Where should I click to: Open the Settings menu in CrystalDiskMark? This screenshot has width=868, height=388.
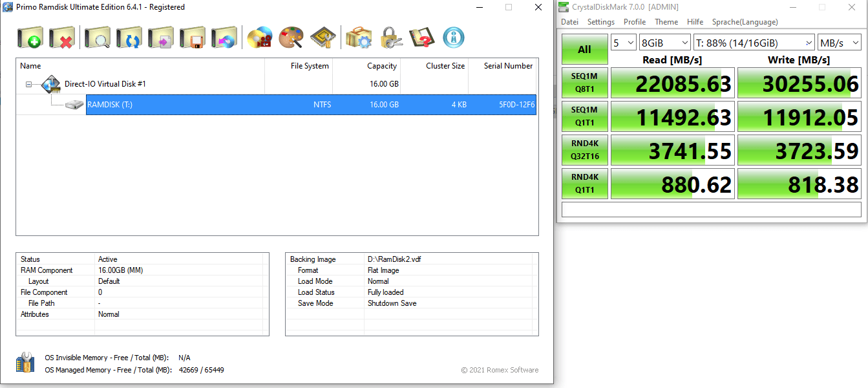pyautogui.click(x=601, y=22)
